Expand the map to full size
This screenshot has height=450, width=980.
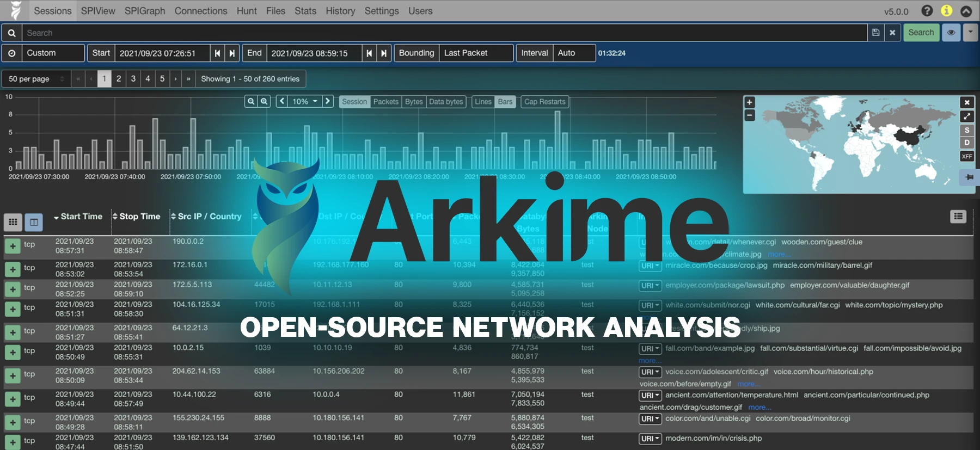967,116
